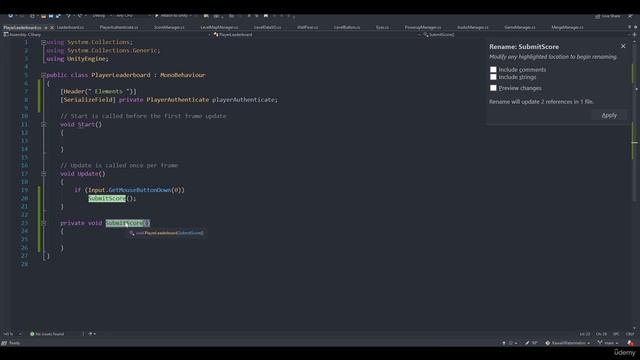Screen dimensions: 640x360
Task: Click the GetMouseButtonDown method call
Action: click(x=140, y=190)
